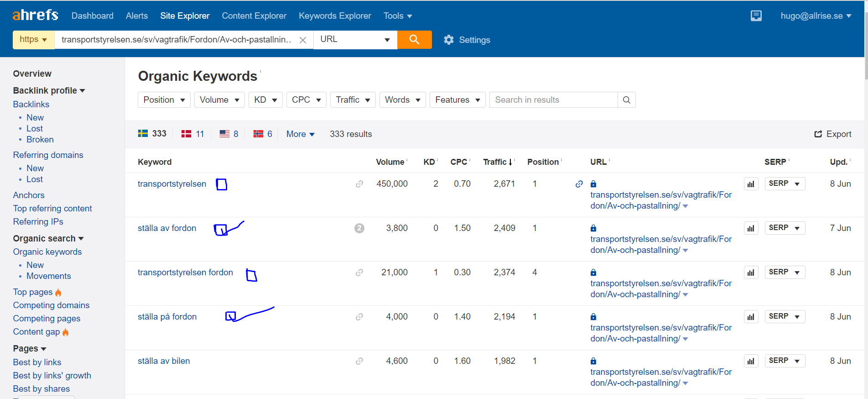The height and width of the screenshot is (399, 868).
Task: Open Content gap in sidebar
Action: [36, 332]
